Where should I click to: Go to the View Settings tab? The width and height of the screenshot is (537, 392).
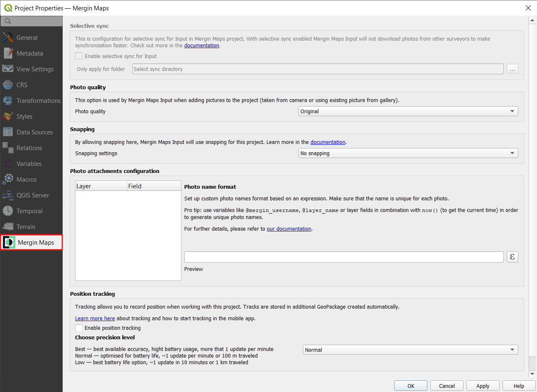(x=32, y=69)
